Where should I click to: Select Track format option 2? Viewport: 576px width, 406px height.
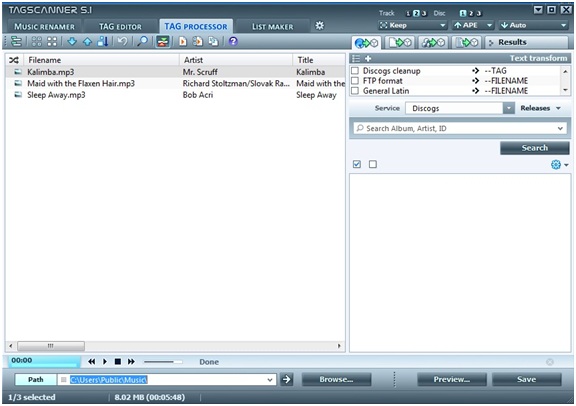coord(416,14)
